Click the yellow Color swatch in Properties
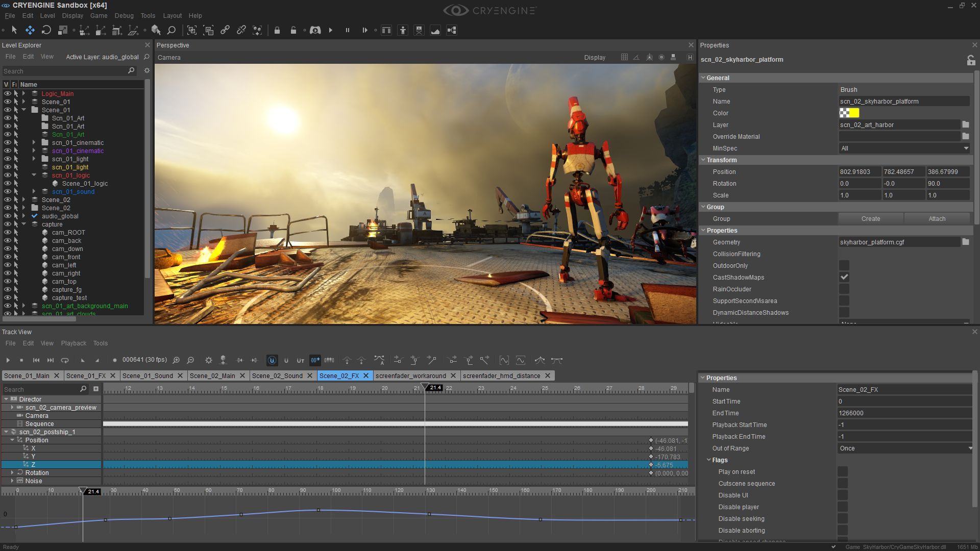 coord(854,113)
